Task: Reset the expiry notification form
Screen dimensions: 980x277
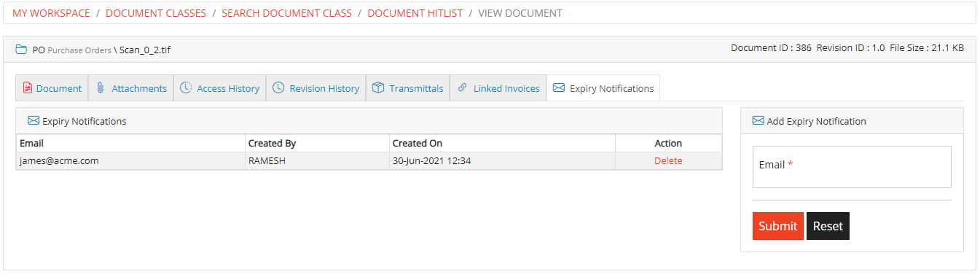Action: point(828,226)
